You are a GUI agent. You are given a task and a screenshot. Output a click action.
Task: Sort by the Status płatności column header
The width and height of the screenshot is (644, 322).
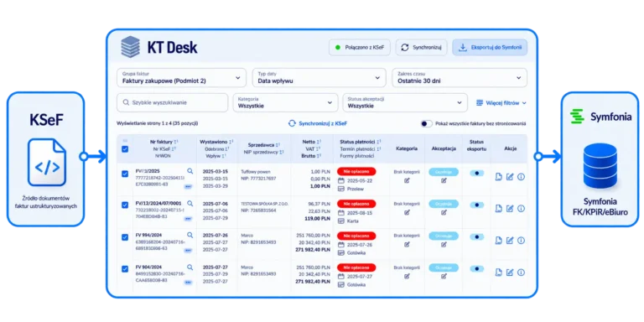coord(361,142)
